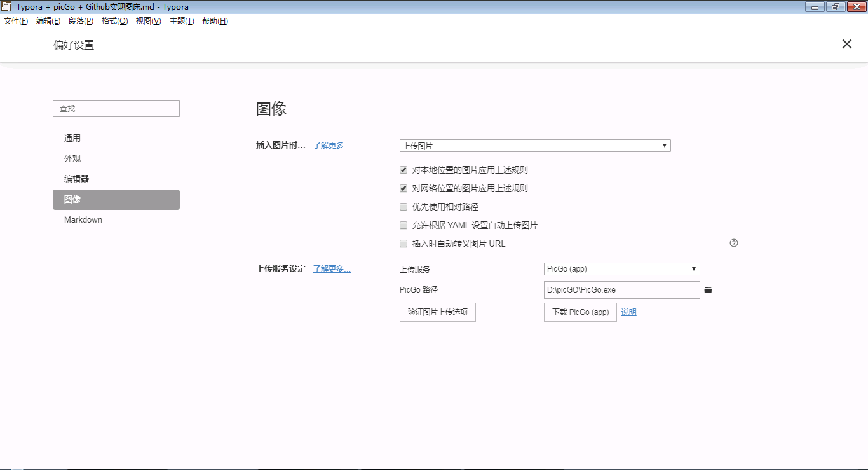This screenshot has height=470, width=868.
Task: Open the 格式 menu
Action: coord(114,21)
